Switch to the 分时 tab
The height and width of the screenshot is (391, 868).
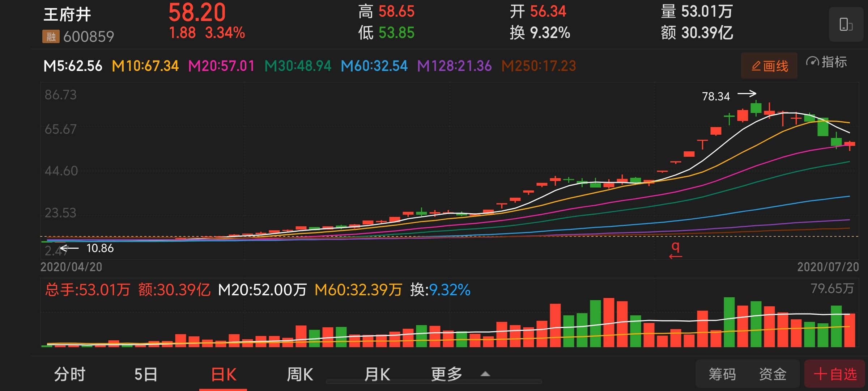[x=70, y=374]
